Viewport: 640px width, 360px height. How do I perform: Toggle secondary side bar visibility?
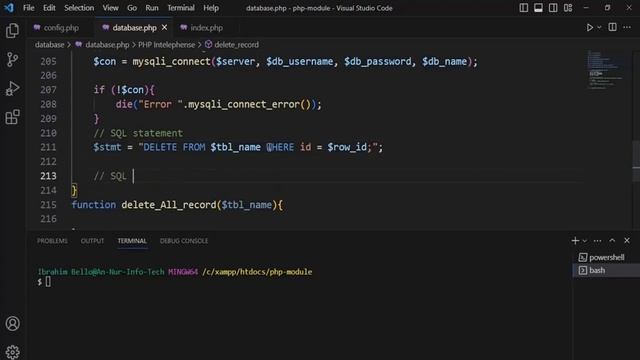(553, 8)
